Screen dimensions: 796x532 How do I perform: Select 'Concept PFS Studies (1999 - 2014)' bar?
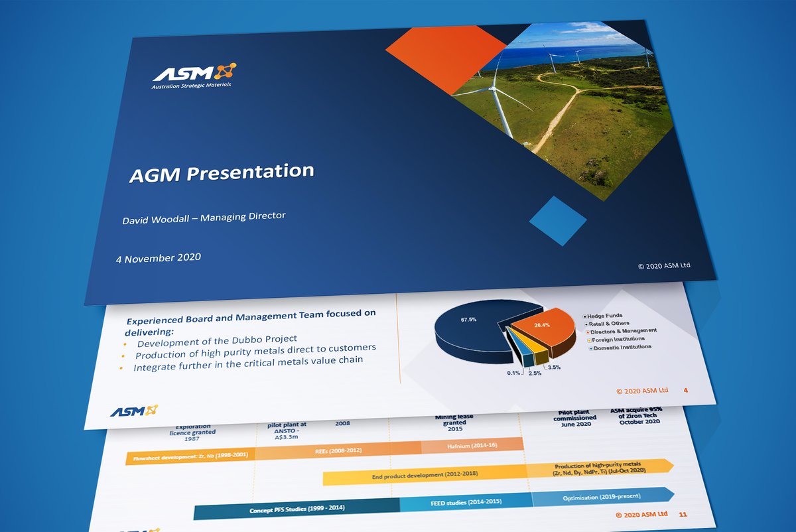297,509
